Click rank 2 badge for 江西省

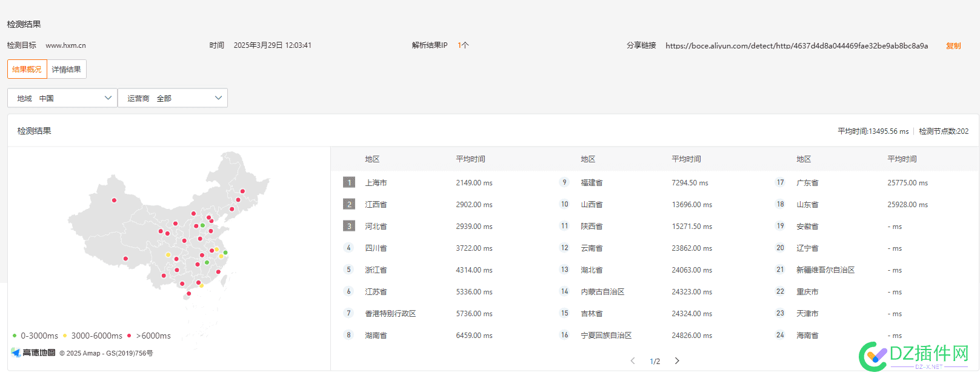(x=349, y=204)
